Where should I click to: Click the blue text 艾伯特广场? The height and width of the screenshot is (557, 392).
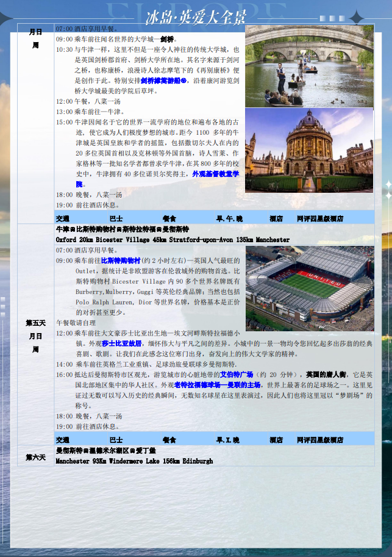click(237, 375)
